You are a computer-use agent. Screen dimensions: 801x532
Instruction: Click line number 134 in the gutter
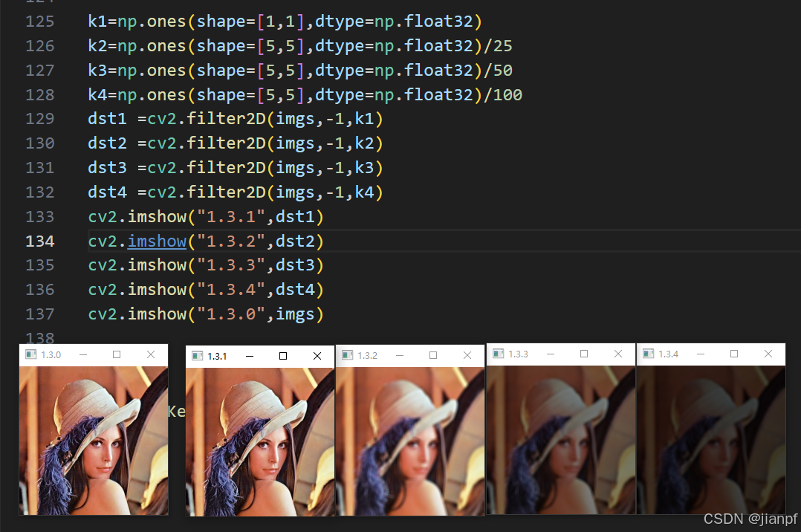40,241
